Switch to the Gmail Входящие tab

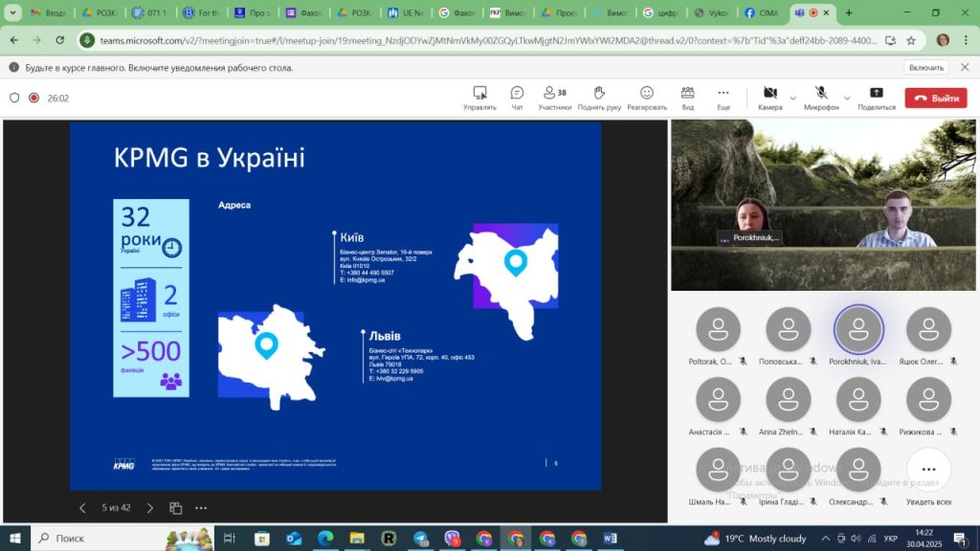48,12
